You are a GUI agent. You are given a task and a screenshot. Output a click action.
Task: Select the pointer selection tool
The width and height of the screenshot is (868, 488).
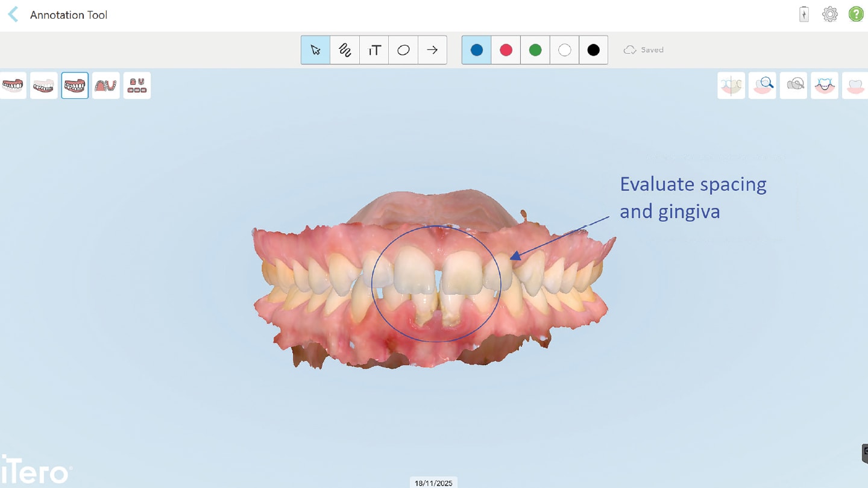315,50
